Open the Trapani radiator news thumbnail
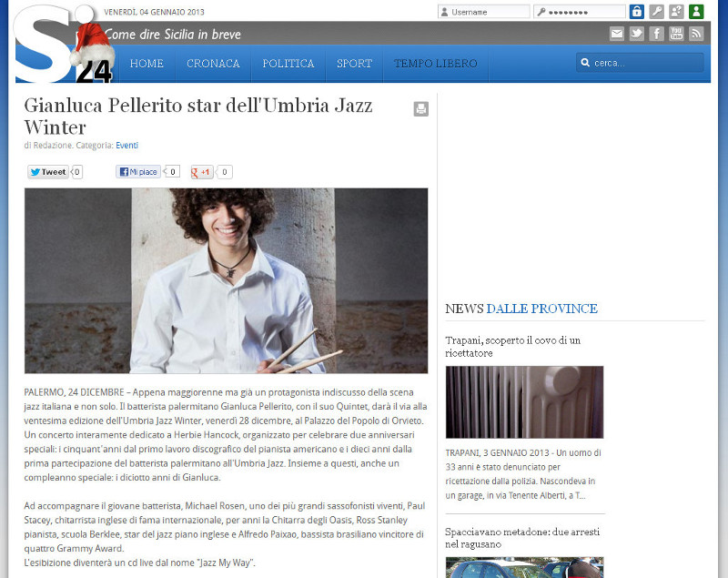The image size is (728, 578). pyautogui.click(x=525, y=402)
